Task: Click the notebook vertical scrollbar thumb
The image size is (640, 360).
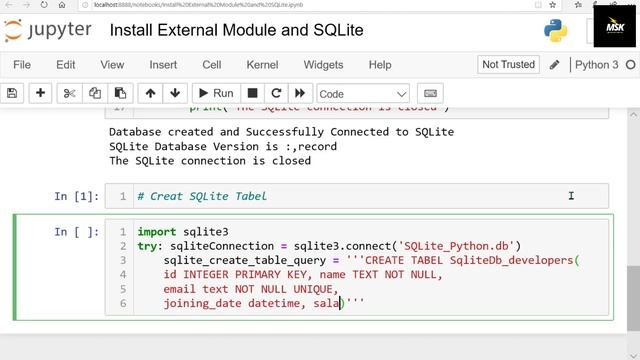Action: (633, 298)
